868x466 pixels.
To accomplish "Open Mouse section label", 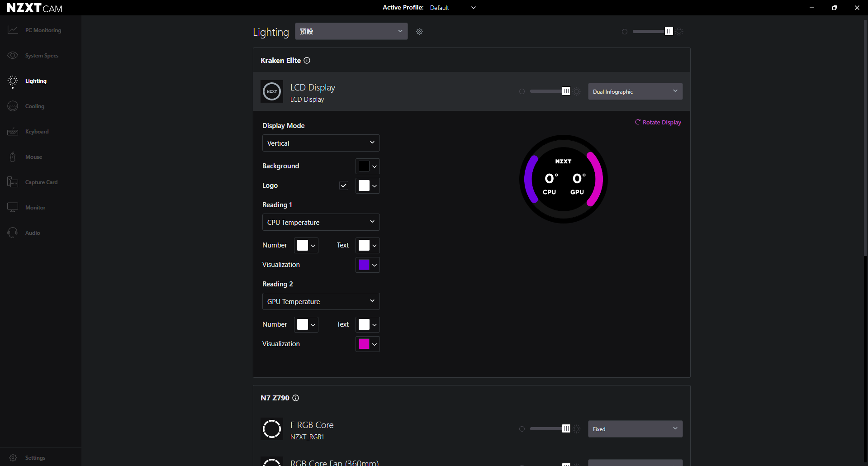I will pyautogui.click(x=33, y=157).
